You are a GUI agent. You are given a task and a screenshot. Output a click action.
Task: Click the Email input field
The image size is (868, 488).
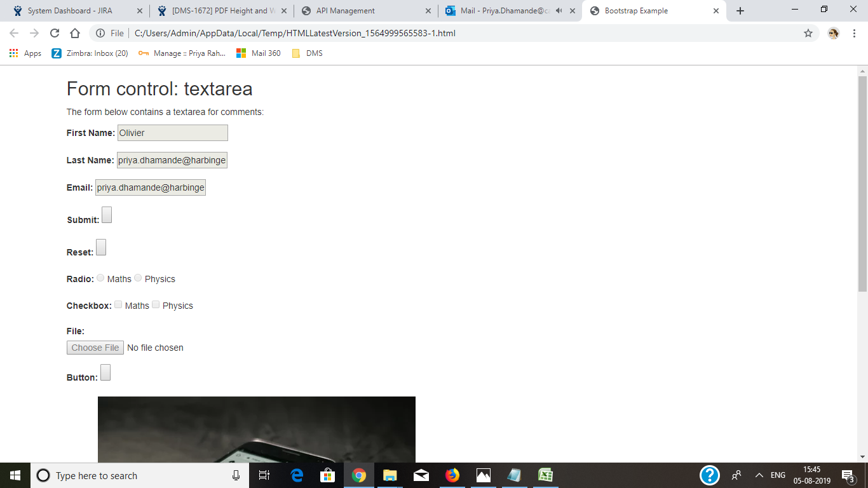point(151,187)
